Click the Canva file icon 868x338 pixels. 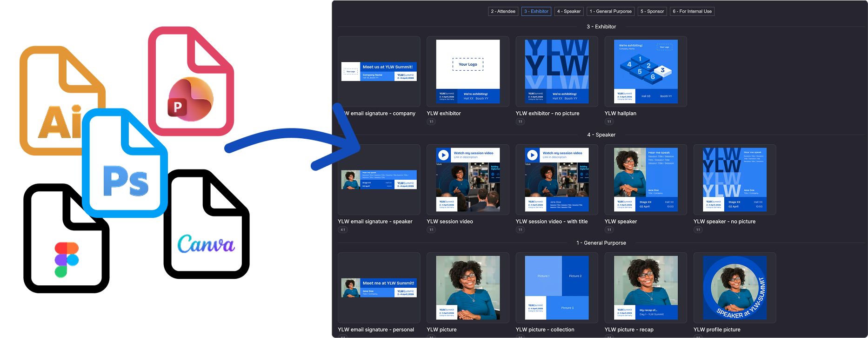point(207,224)
